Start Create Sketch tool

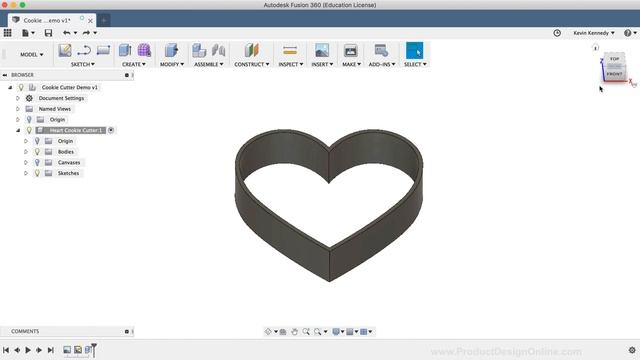64,51
